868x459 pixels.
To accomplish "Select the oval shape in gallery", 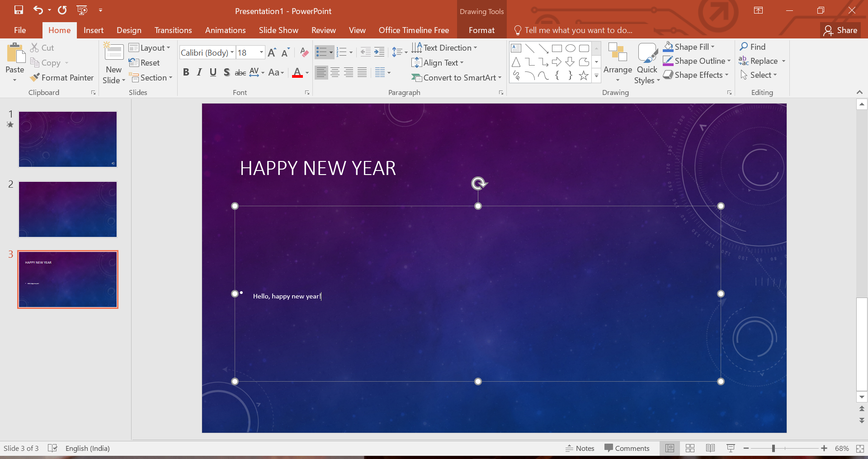I will (571, 48).
